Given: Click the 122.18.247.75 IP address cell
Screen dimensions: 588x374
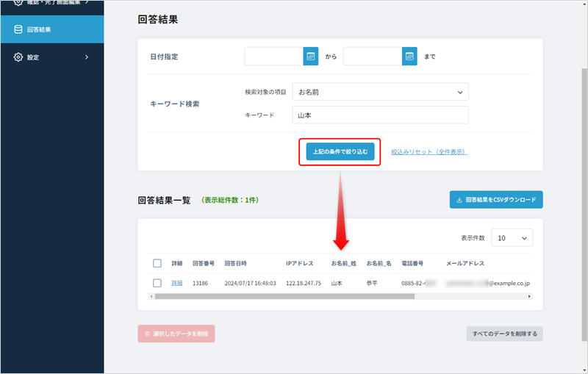Looking at the screenshot, I should click(x=304, y=284).
